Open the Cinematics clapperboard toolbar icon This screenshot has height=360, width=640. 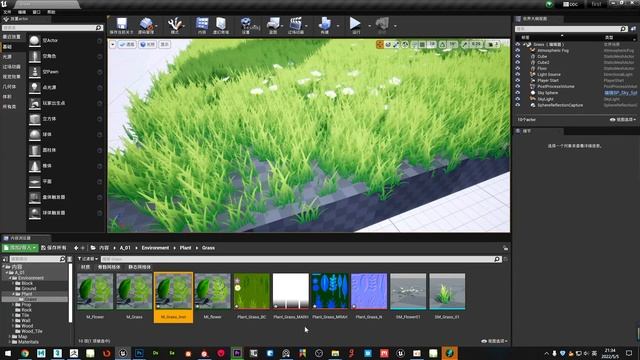pyautogui.click(x=296, y=23)
